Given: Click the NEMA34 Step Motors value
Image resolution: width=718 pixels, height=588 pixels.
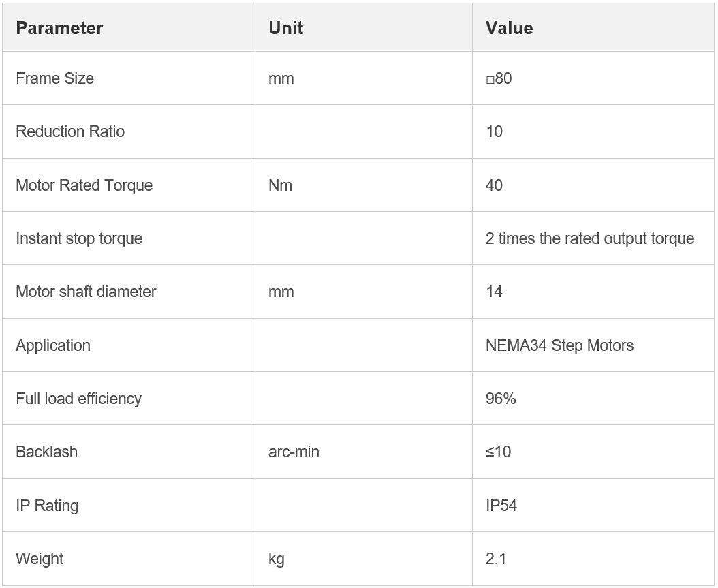Looking at the screenshot, I should 559,345.
